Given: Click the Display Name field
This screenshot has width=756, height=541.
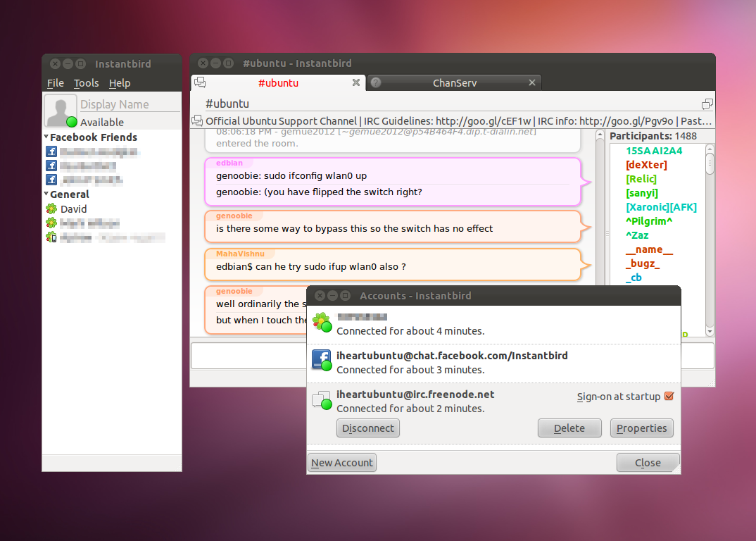Looking at the screenshot, I should 130,104.
